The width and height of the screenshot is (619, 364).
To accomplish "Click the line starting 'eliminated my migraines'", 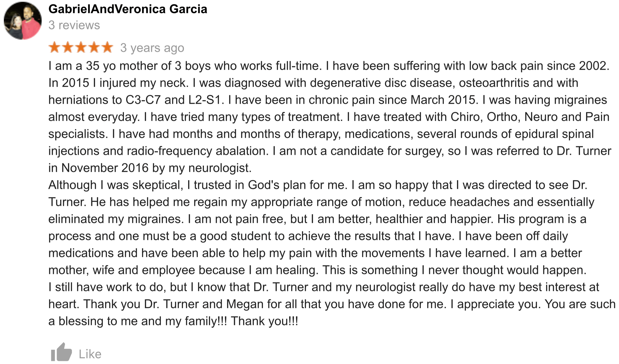I will click(x=317, y=219).
